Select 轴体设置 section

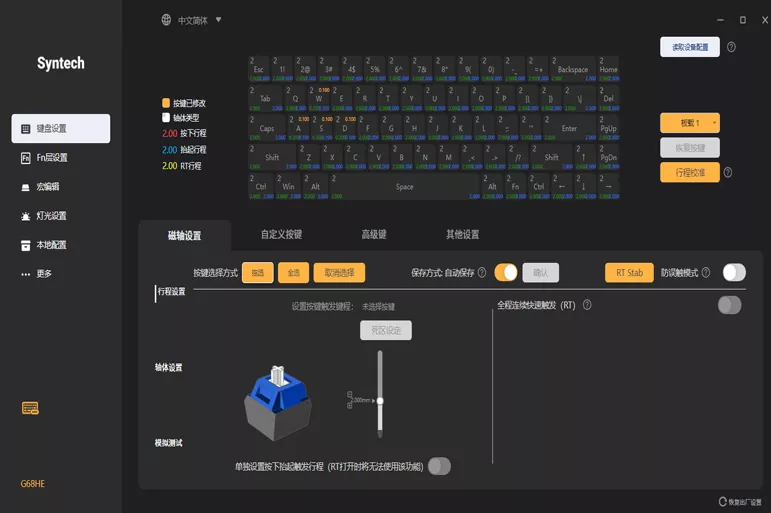coord(169,367)
